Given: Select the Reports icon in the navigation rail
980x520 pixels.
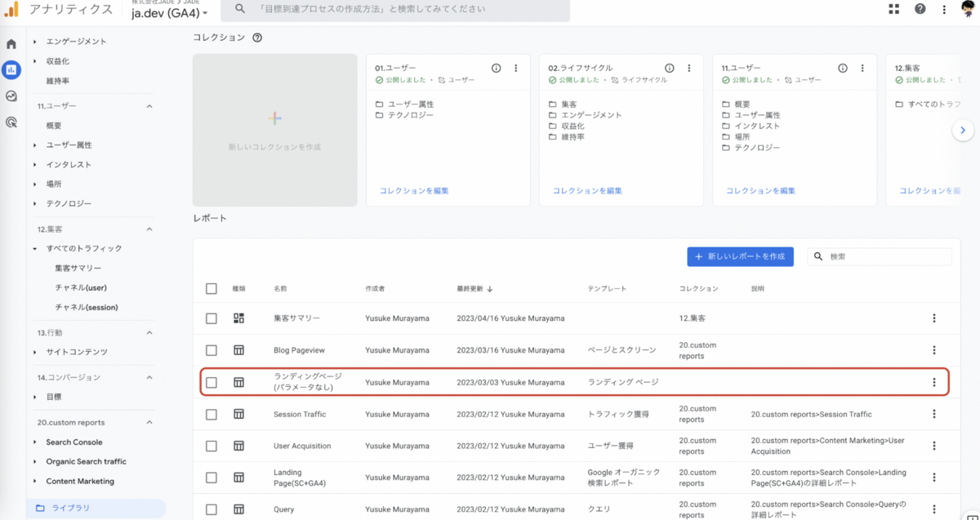Looking at the screenshot, I should pyautogui.click(x=11, y=69).
